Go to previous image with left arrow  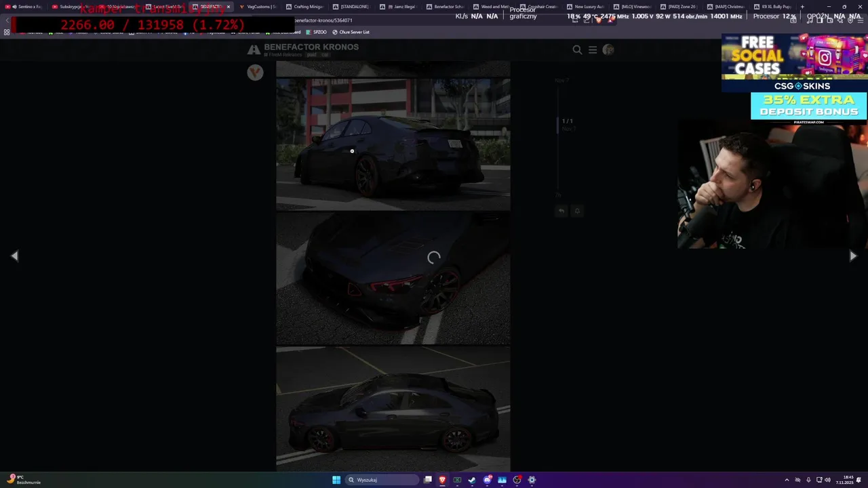point(14,256)
